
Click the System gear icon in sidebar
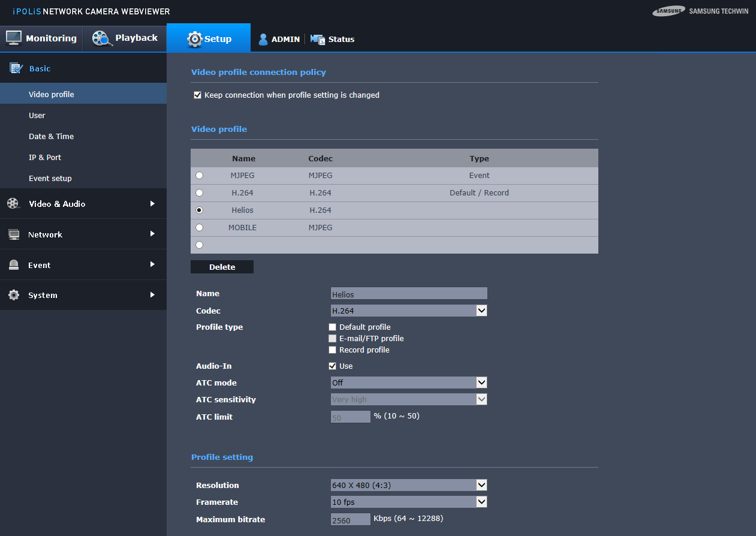(x=14, y=295)
